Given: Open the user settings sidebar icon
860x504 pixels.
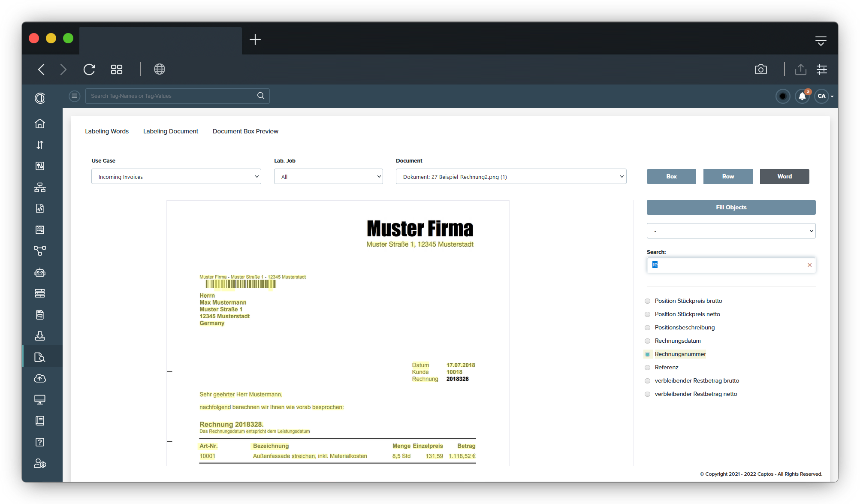Looking at the screenshot, I should [40, 463].
